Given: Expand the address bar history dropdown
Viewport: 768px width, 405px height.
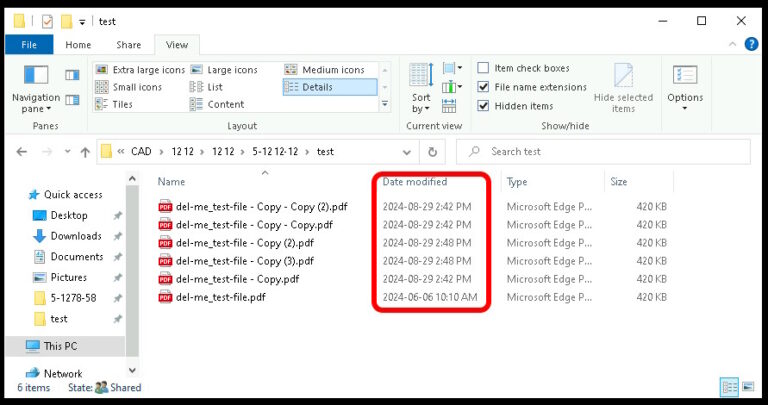Looking at the screenshot, I should 407,152.
